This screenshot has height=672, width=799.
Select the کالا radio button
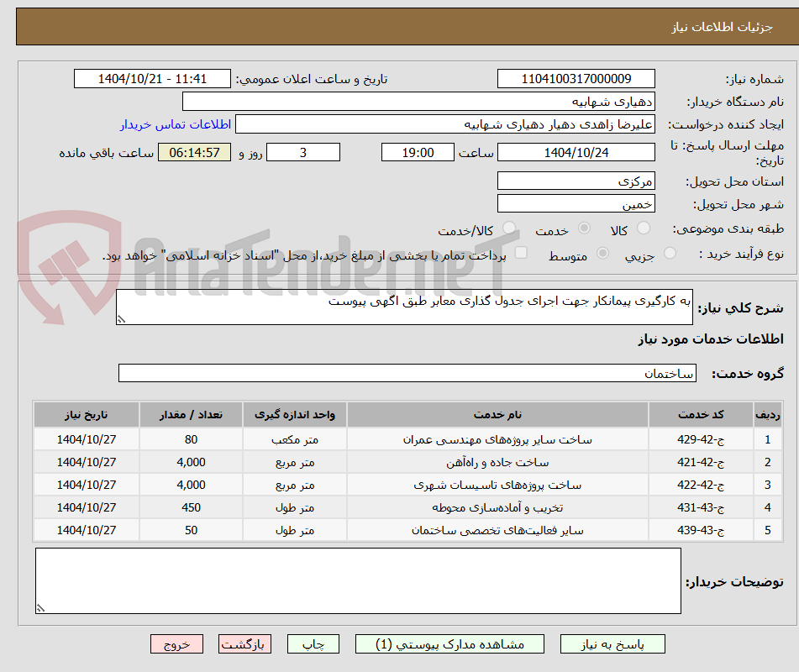point(644,228)
